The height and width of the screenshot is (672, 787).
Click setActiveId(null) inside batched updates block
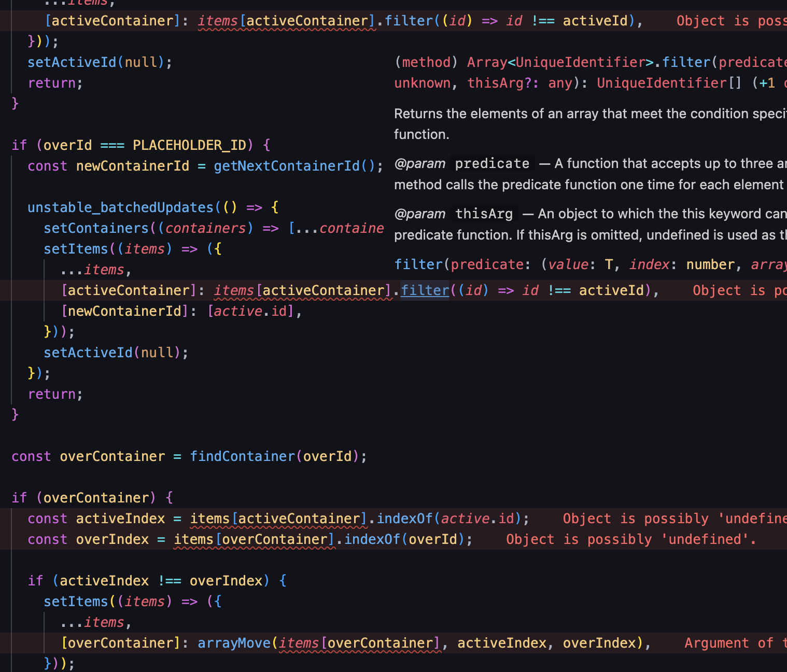pos(112,353)
